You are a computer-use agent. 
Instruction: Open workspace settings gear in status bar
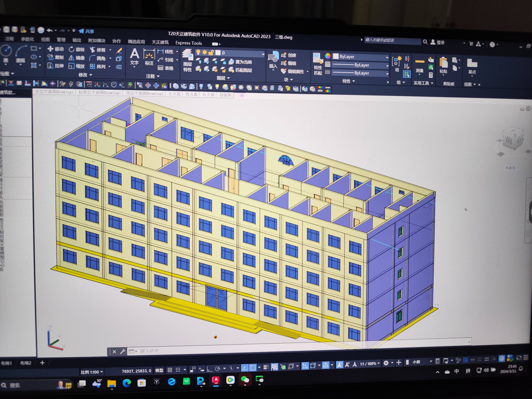tap(386, 363)
